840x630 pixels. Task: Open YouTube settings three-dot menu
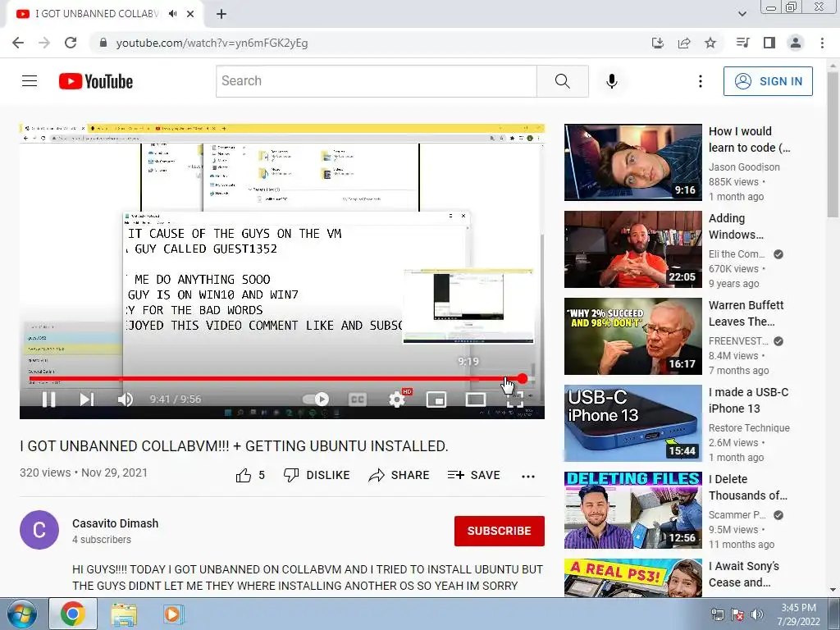[x=701, y=81]
